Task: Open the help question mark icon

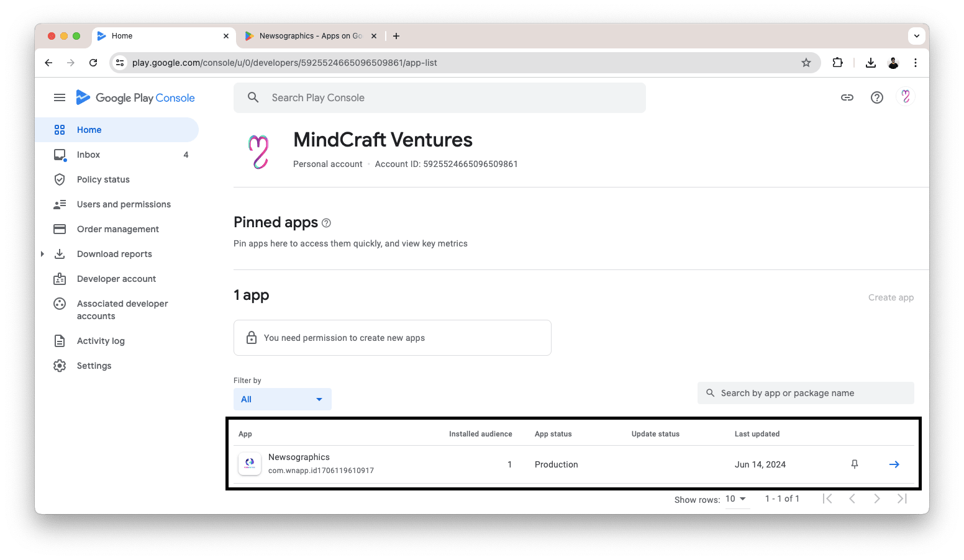Action: click(876, 97)
